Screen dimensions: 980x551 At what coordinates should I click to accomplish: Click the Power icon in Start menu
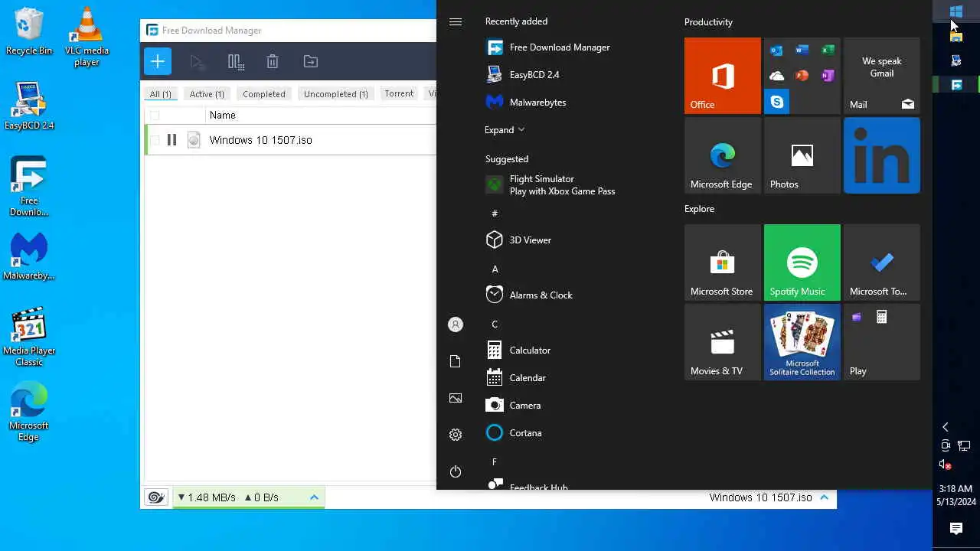[x=456, y=471]
